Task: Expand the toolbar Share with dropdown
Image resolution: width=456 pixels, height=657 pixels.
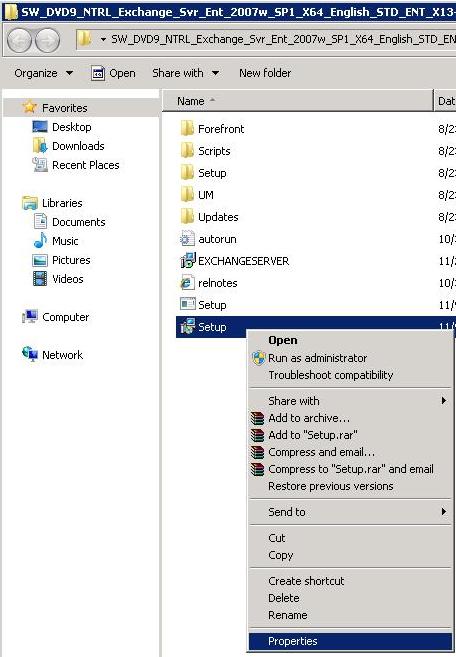Action: pyautogui.click(x=186, y=73)
